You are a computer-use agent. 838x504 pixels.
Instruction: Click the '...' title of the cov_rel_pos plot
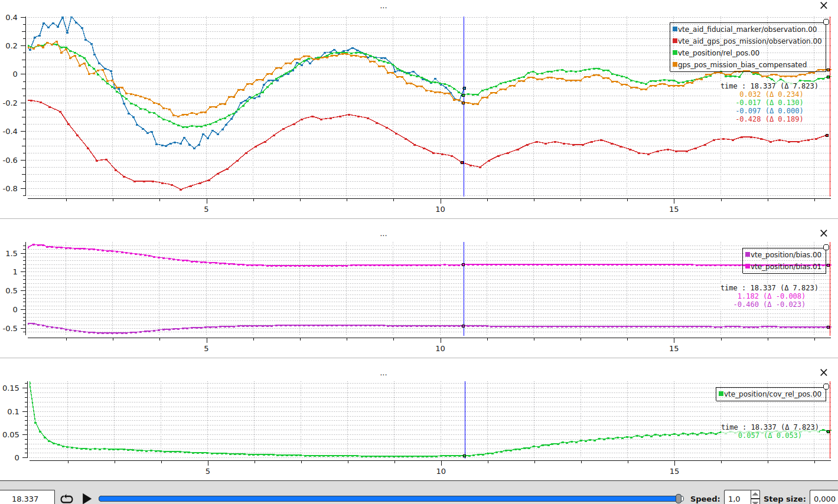click(x=383, y=374)
